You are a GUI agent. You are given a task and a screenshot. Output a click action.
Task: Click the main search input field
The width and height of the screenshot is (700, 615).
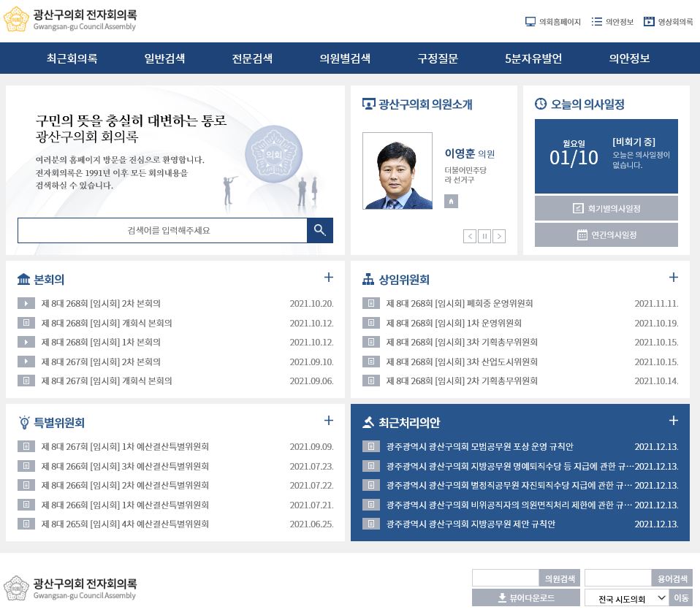pos(161,230)
